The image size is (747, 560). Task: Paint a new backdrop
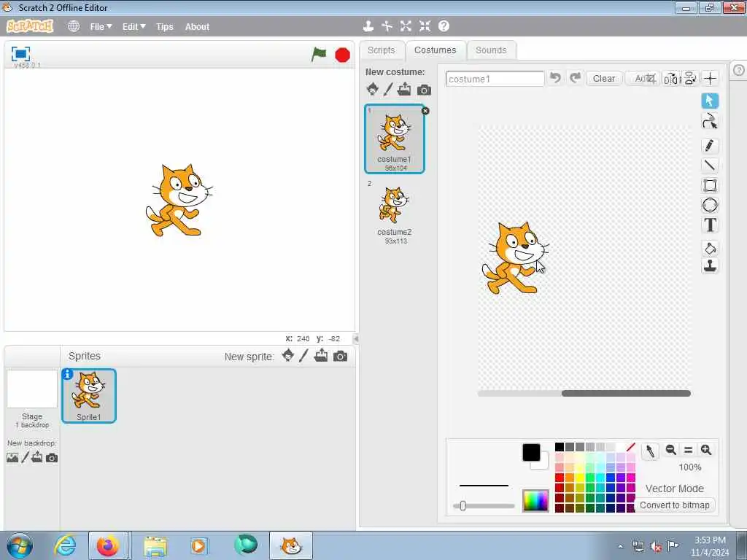pyautogui.click(x=26, y=458)
